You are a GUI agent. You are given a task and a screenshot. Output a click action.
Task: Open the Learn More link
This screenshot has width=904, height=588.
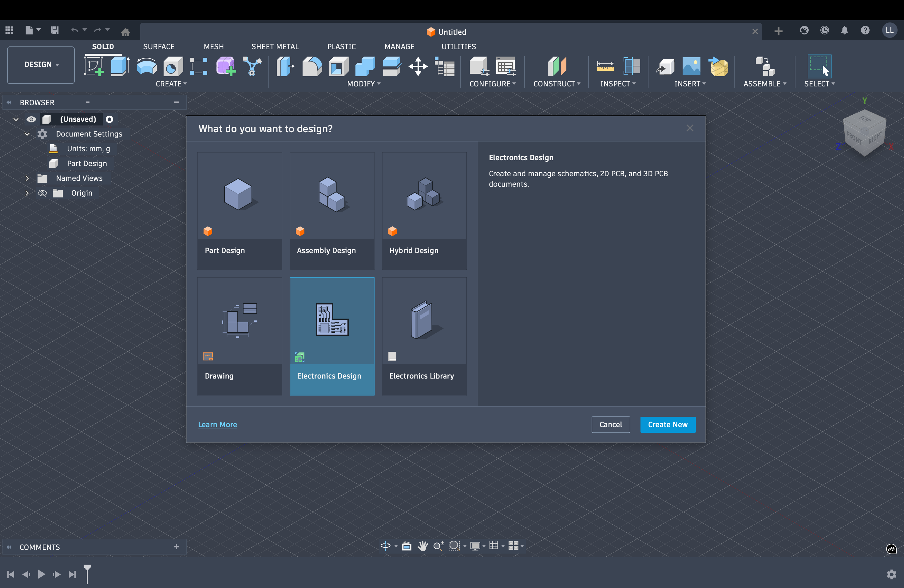pyautogui.click(x=218, y=424)
